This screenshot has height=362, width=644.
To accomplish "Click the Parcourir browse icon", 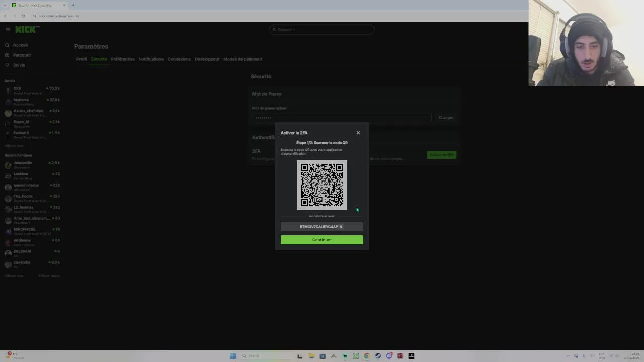I will pyautogui.click(x=7, y=55).
